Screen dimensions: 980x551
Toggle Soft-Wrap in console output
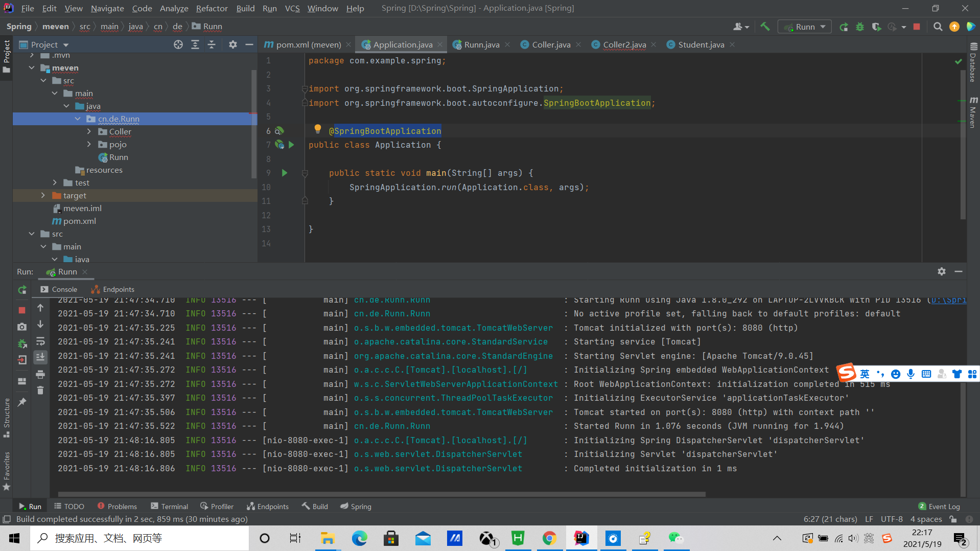(x=40, y=341)
